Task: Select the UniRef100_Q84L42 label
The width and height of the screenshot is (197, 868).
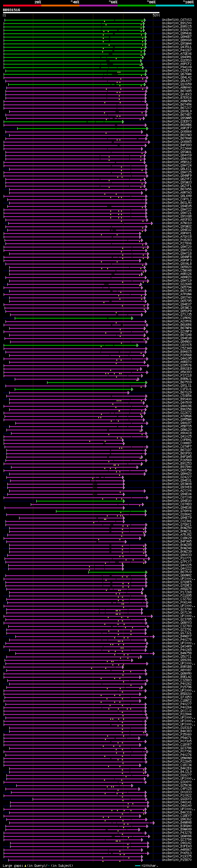Action: coord(177,78)
